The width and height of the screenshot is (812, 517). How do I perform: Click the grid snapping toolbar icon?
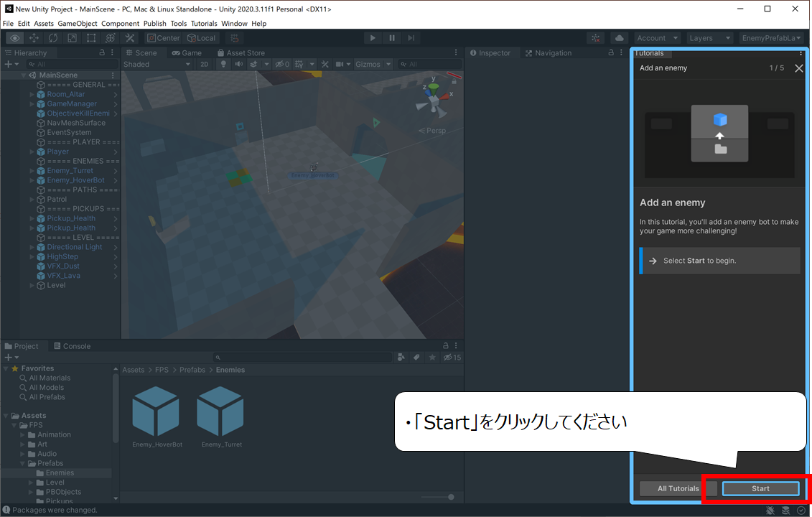235,38
